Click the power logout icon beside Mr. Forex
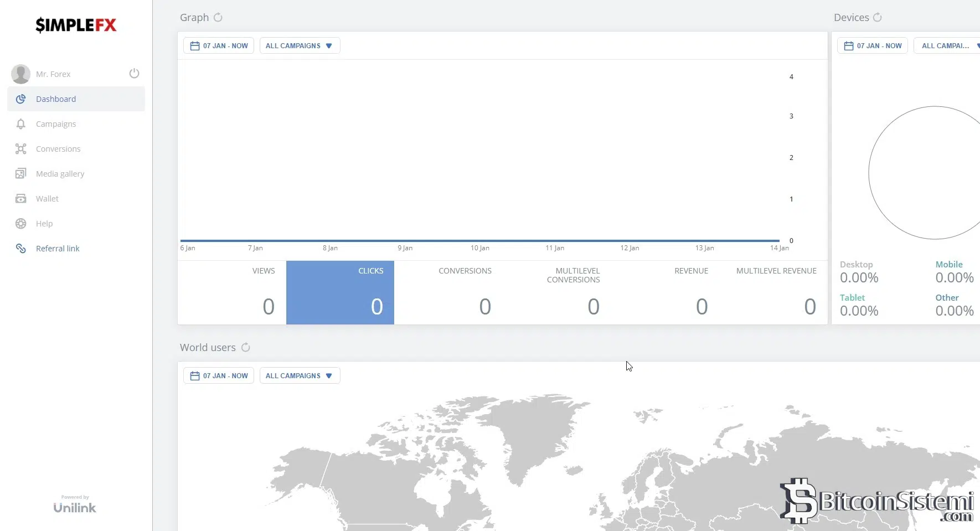This screenshot has width=980, height=531. (134, 74)
